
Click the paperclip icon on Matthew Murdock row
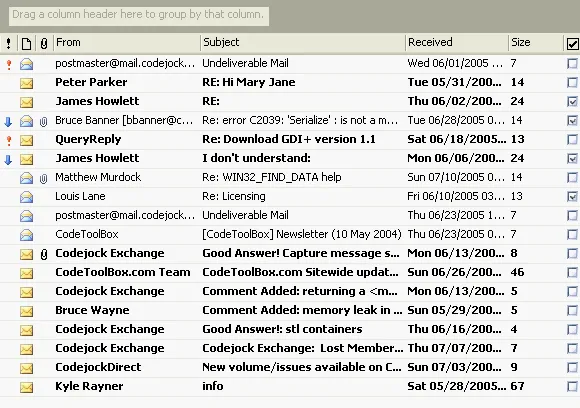click(x=44, y=179)
